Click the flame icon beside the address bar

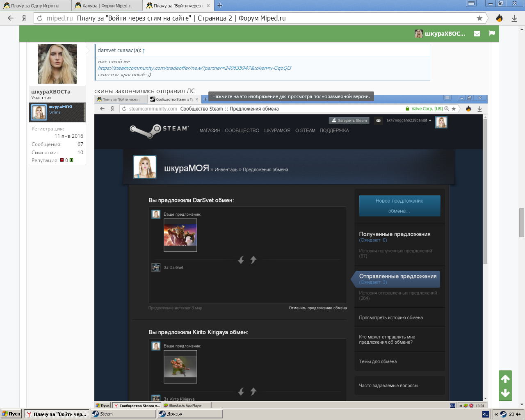[499, 18]
